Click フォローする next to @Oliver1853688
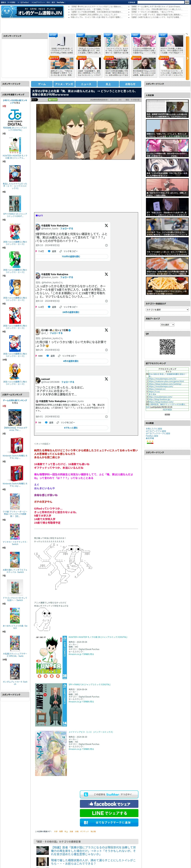Screen dimensions: 191x868 [68, 382]
